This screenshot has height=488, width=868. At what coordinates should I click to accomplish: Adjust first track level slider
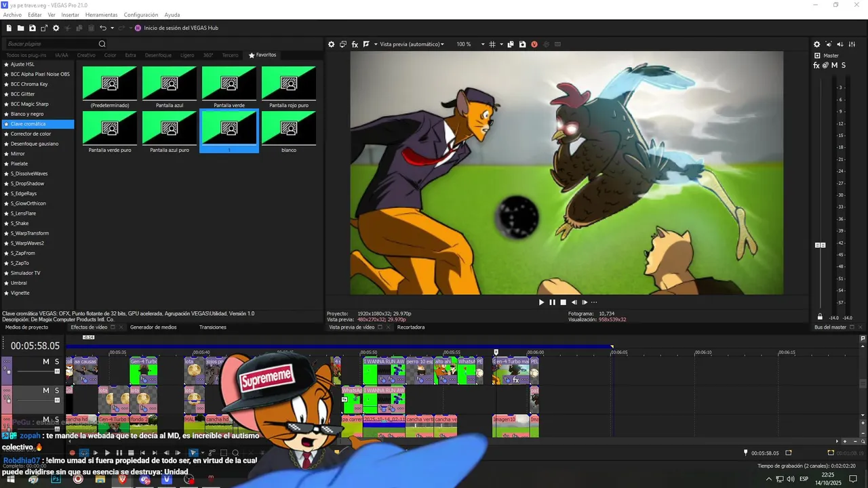point(57,371)
